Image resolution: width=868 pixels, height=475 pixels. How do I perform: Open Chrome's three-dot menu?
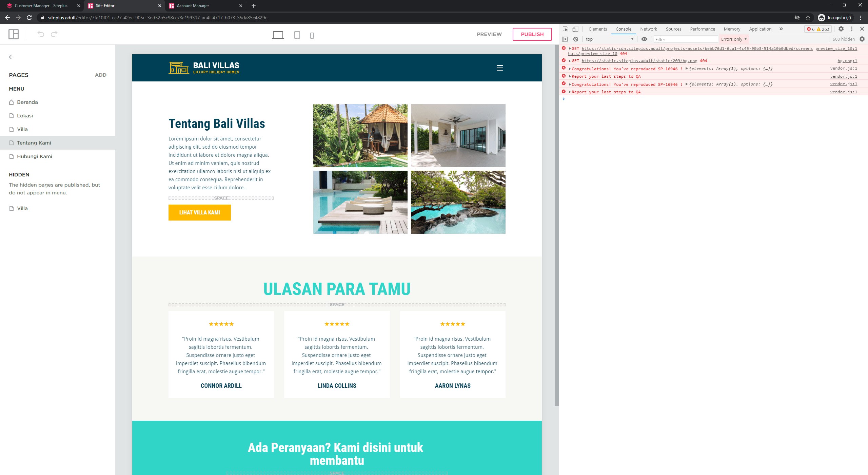point(861,18)
